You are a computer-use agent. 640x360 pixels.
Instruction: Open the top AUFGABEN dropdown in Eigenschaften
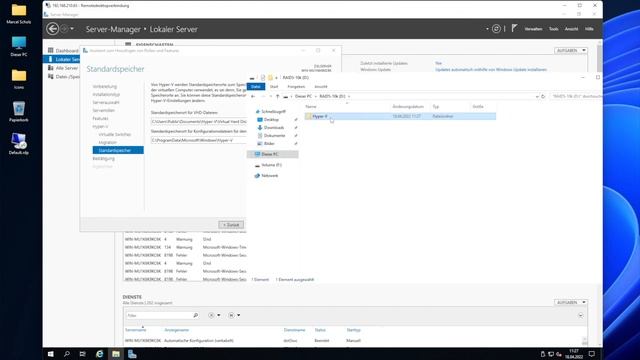click(x=571, y=50)
